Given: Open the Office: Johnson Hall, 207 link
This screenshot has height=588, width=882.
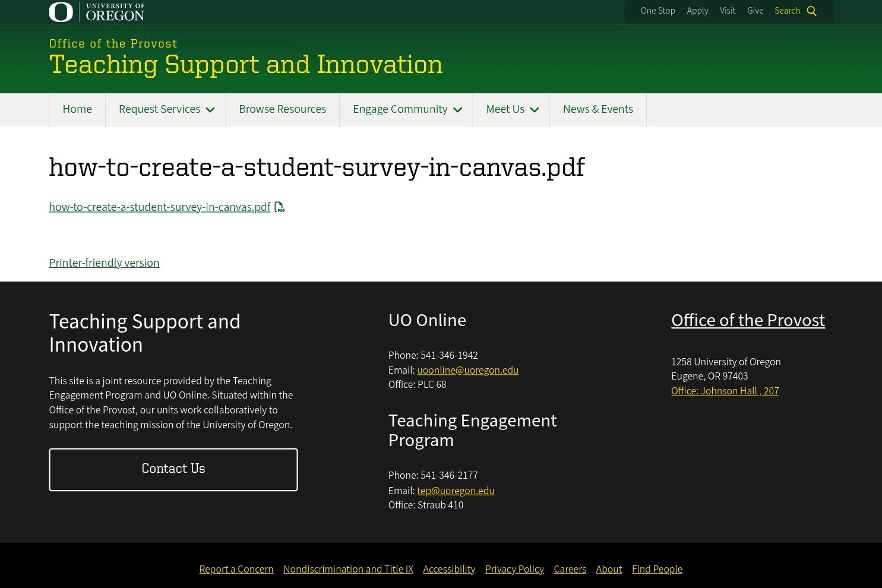Looking at the screenshot, I should tap(725, 391).
